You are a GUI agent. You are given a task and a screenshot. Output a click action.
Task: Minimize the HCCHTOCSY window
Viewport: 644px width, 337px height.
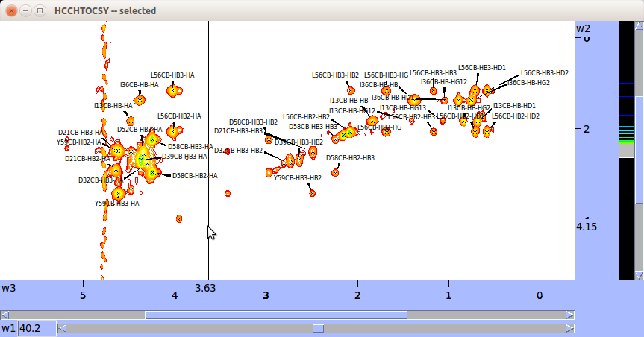click(25, 10)
